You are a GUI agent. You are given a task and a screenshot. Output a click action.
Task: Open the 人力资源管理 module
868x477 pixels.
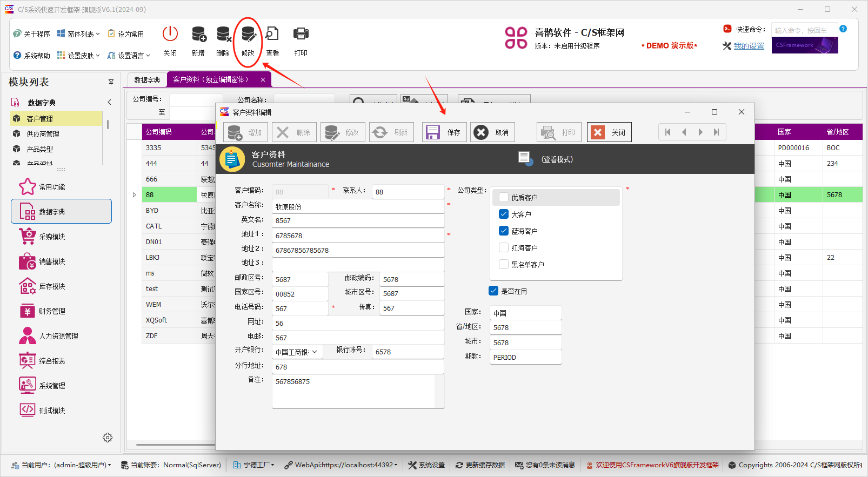61,336
